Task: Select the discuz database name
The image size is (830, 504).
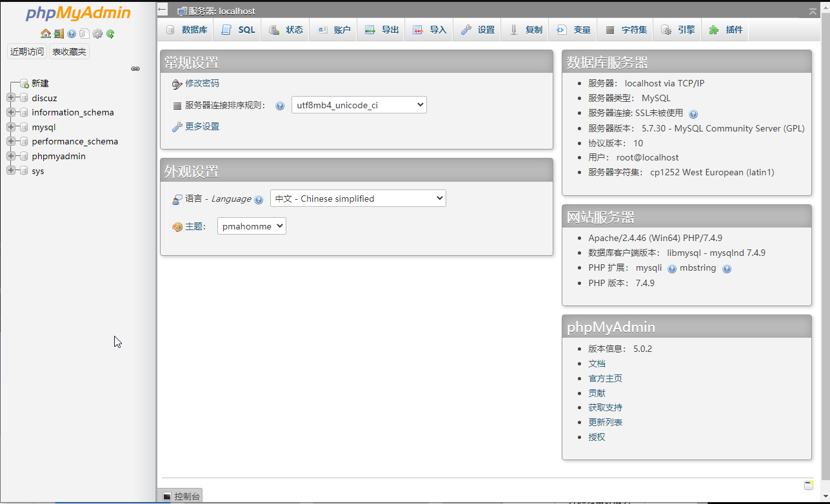Action: coord(44,98)
